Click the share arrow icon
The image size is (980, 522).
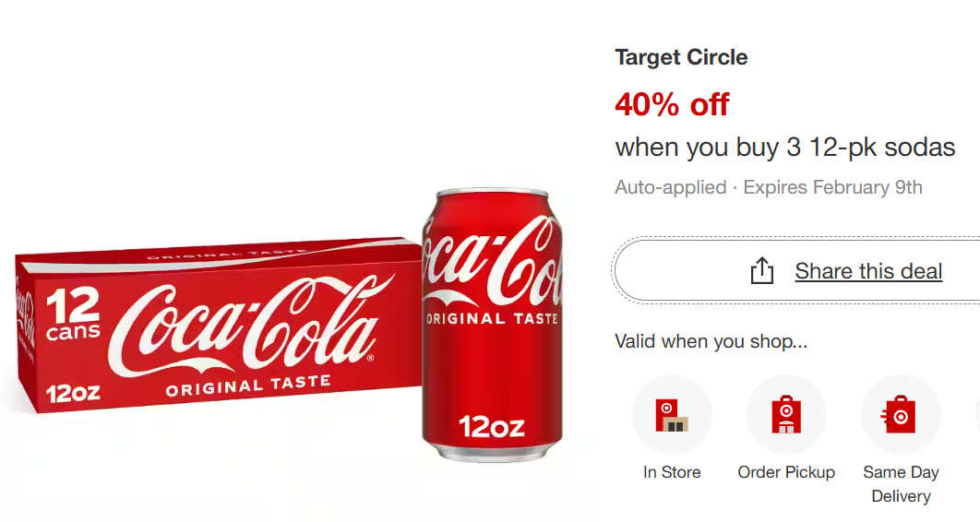point(761,271)
